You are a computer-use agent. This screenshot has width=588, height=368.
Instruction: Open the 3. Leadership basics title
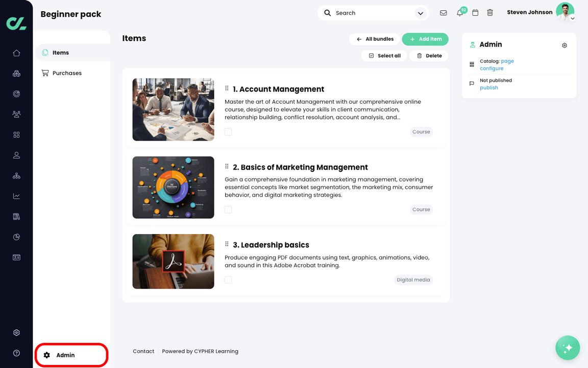271,245
